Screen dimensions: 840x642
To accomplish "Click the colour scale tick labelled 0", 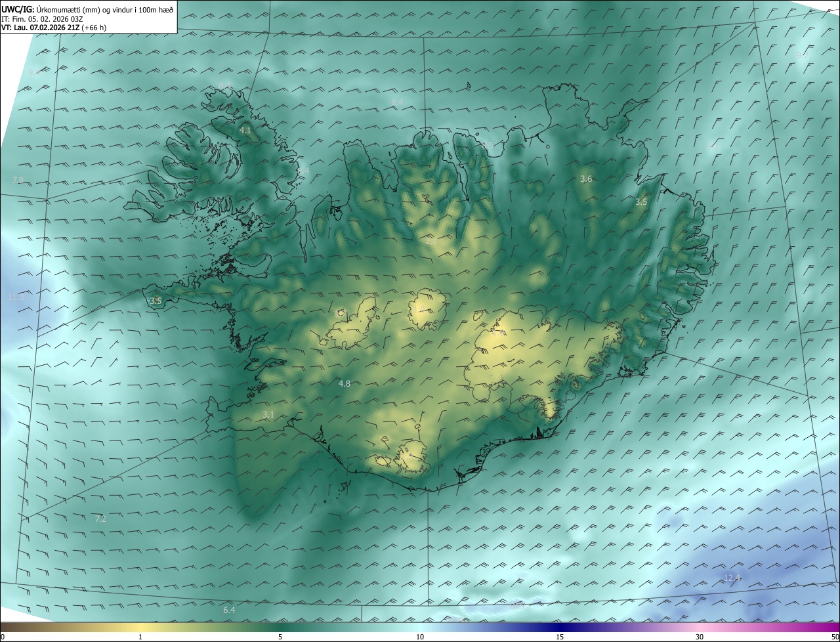I will point(3,637).
